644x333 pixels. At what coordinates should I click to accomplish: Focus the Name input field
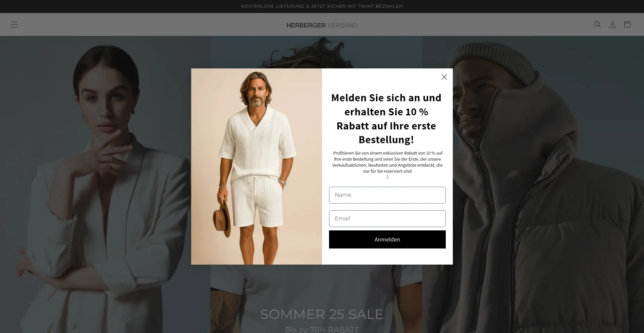[x=387, y=195]
